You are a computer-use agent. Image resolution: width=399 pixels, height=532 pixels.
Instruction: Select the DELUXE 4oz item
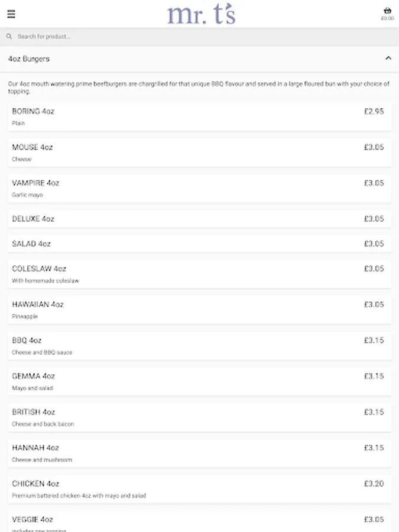tap(199, 219)
